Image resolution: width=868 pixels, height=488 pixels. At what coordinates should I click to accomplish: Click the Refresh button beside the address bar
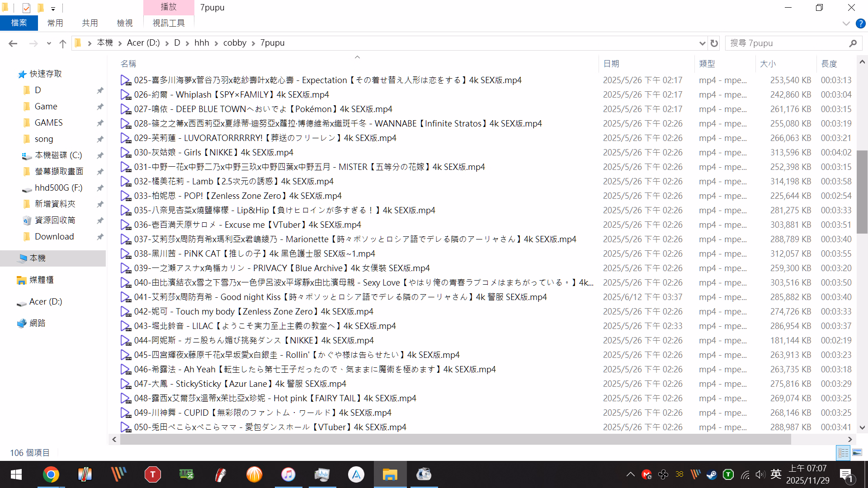pos(714,43)
